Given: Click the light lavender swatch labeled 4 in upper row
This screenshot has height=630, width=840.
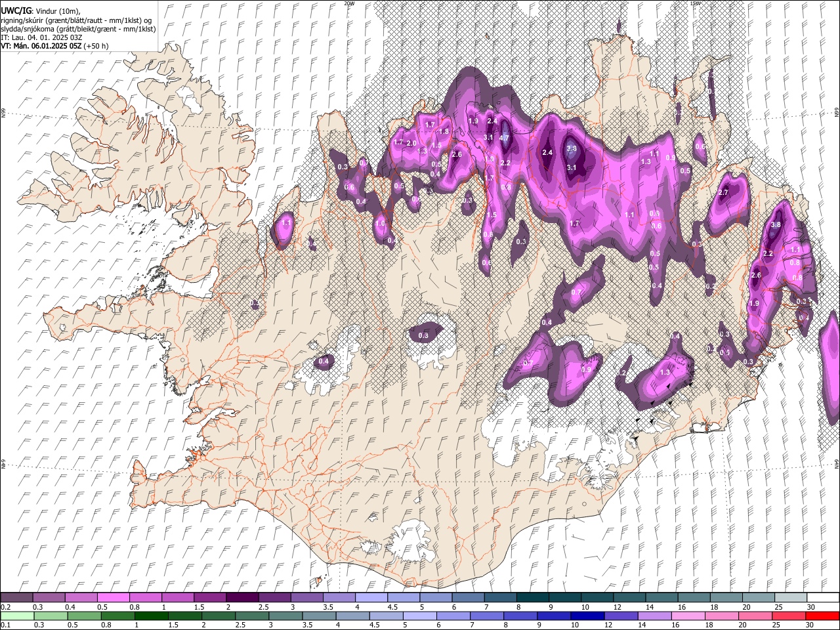Looking at the screenshot, I should tap(371, 598).
